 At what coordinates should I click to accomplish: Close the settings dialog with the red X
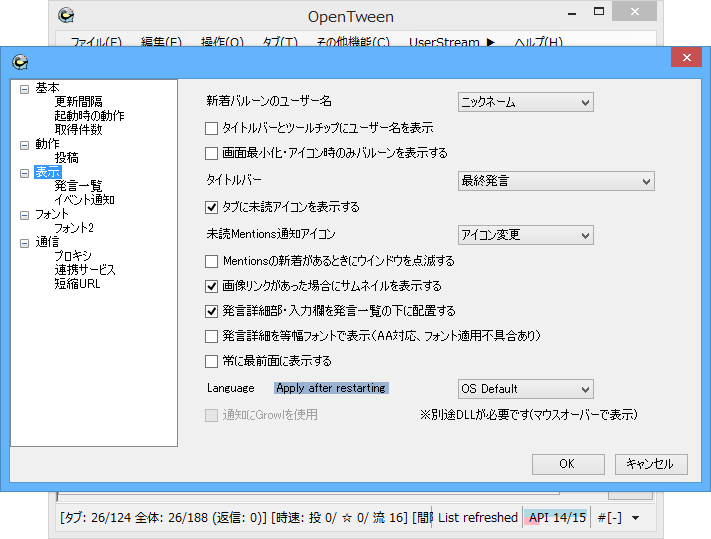pos(687,57)
